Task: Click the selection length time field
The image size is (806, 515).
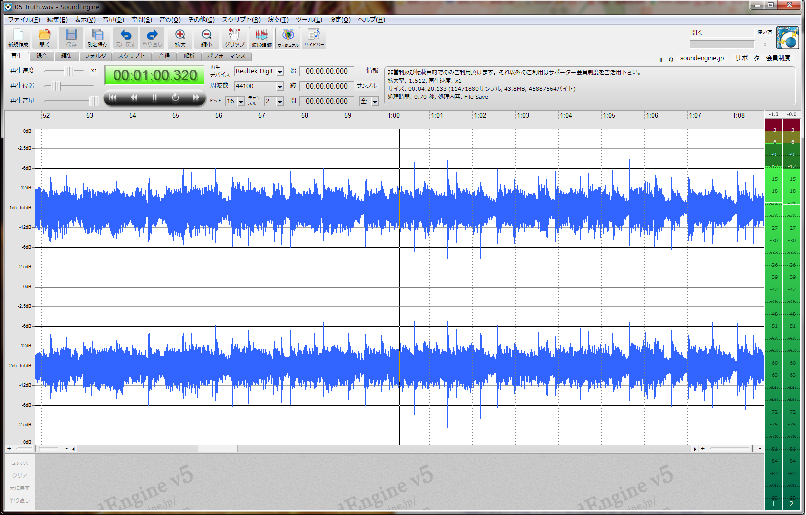Action: 326,101
